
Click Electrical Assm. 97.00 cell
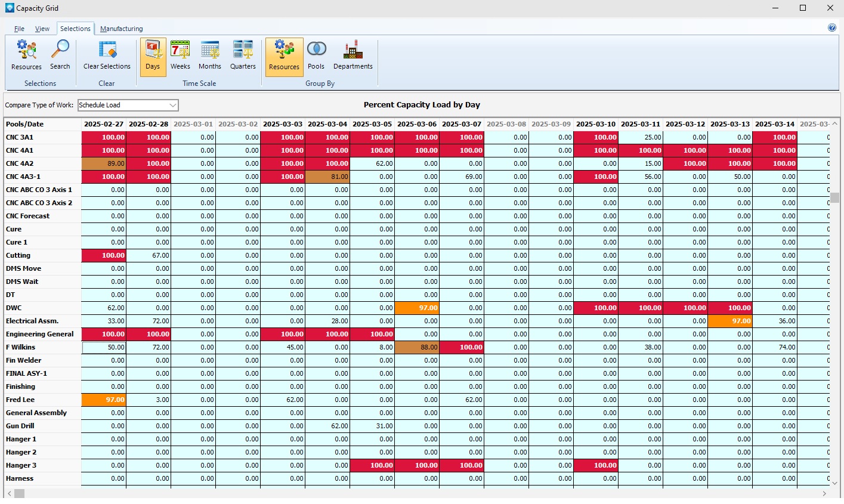pyautogui.click(x=730, y=321)
